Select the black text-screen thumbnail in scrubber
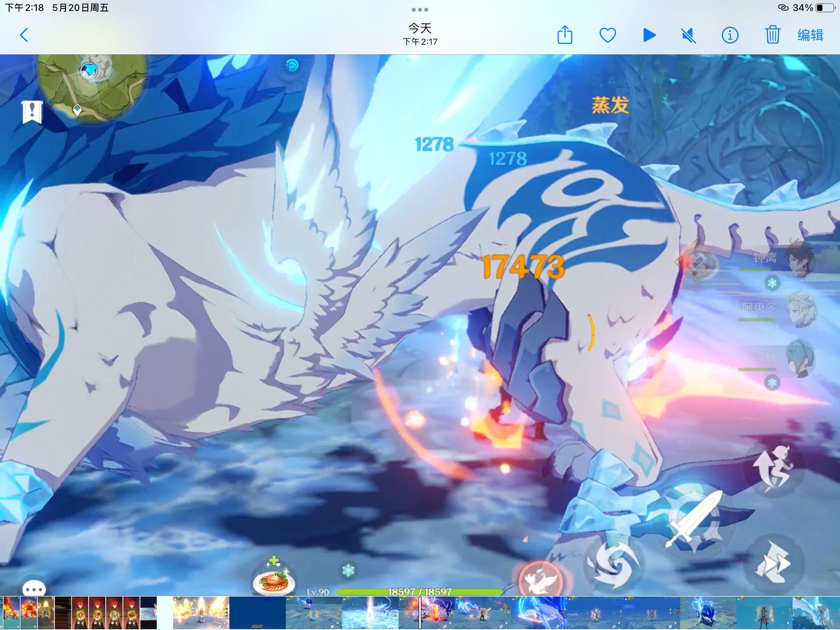This screenshot has width=840, height=630. point(63,613)
